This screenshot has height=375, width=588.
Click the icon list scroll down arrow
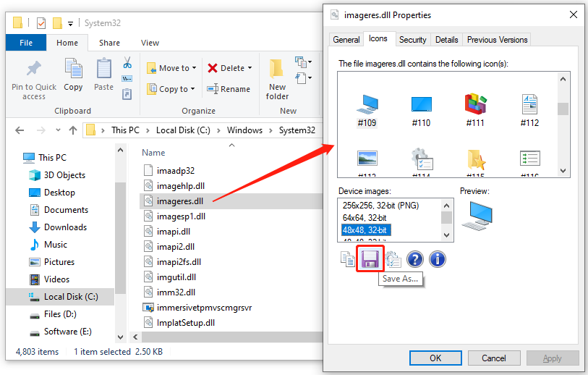[x=563, y=171]
